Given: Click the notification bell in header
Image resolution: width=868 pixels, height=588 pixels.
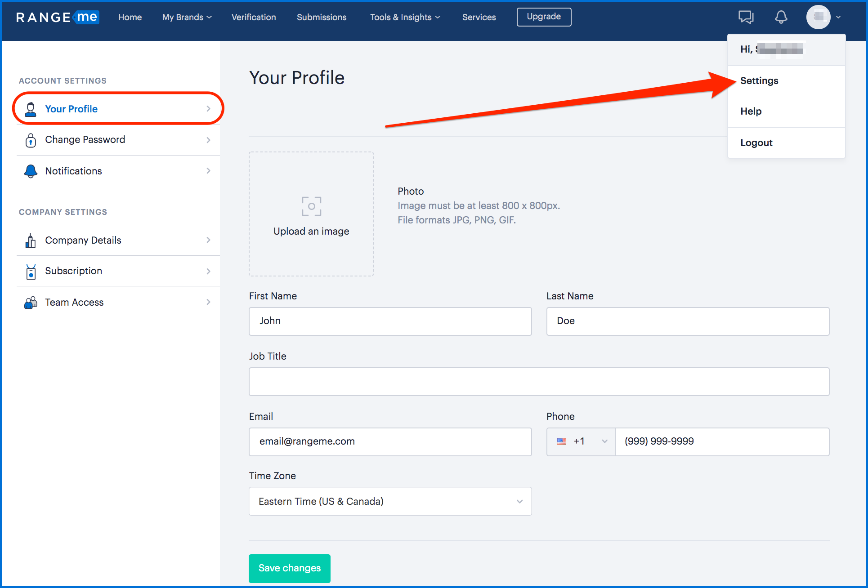Looking at the screenshot, I should (x=781, y=17).
